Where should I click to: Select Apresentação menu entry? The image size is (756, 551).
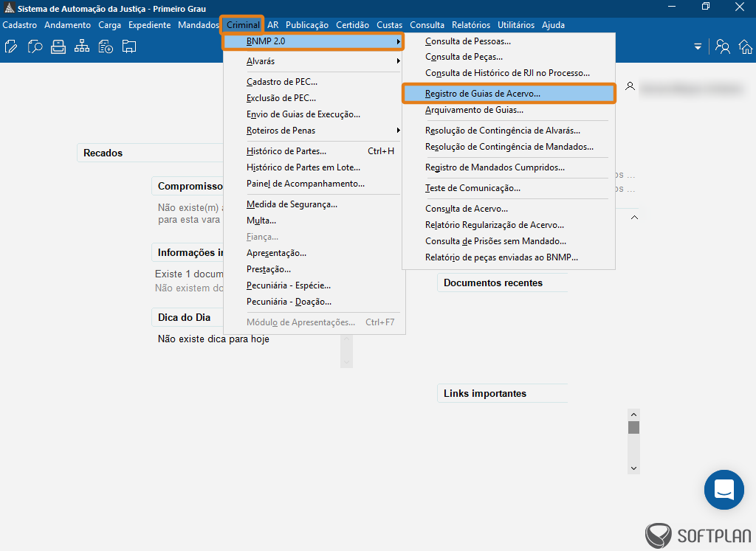coord(313,253)
